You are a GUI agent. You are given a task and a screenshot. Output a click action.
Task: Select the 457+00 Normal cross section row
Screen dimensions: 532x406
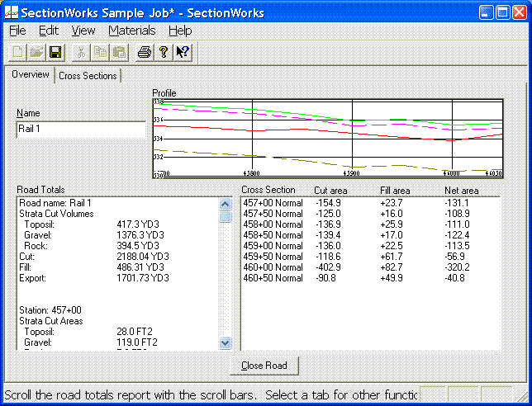370,203
